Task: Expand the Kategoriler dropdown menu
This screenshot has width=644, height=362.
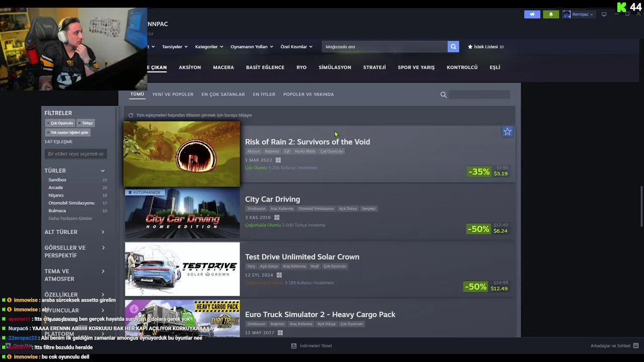Action: coord(209,47)
